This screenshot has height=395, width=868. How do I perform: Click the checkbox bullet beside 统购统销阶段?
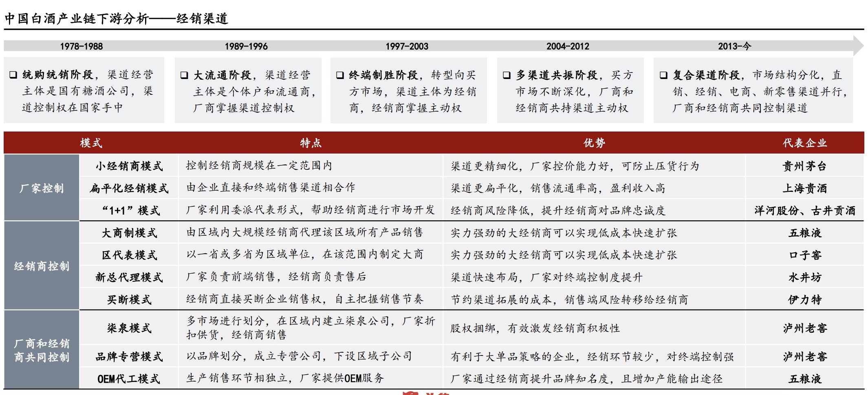point(13,75)
